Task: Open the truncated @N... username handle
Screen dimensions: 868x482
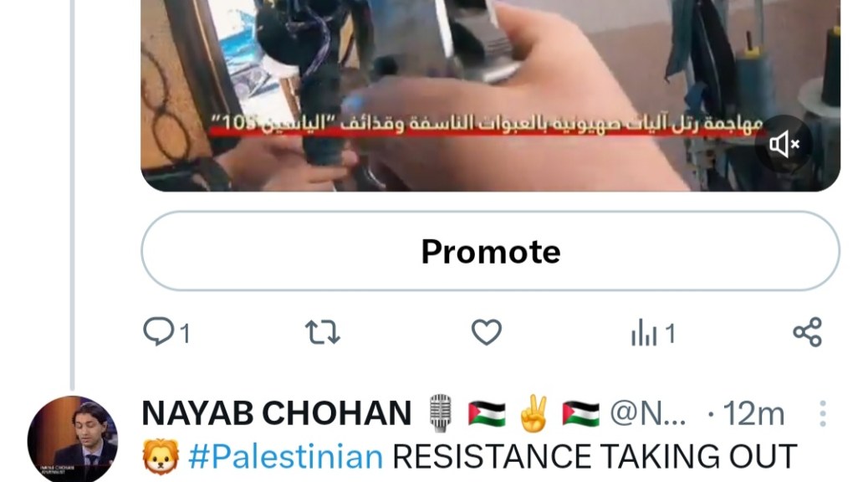Action: (x=648, y=414)
